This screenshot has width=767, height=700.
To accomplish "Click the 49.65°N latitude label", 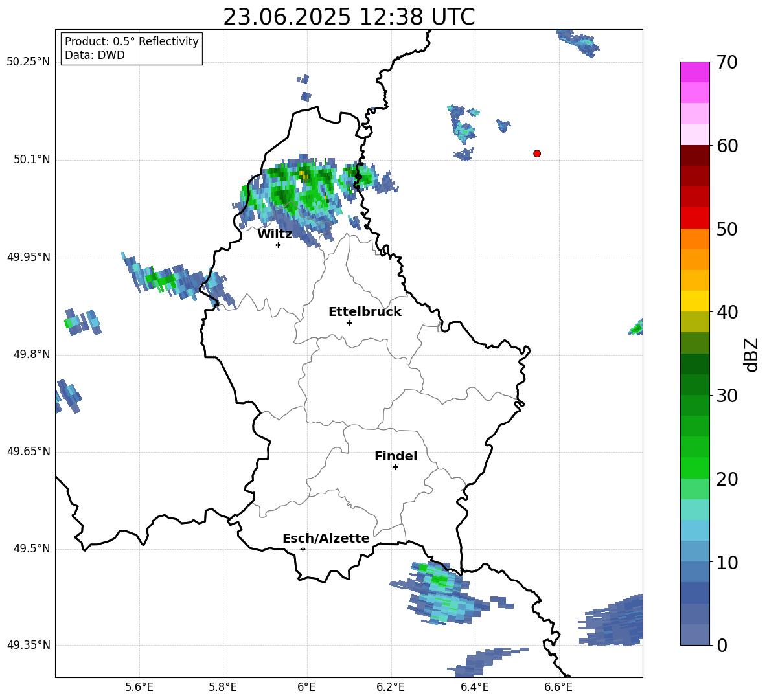I will (29, 451).
